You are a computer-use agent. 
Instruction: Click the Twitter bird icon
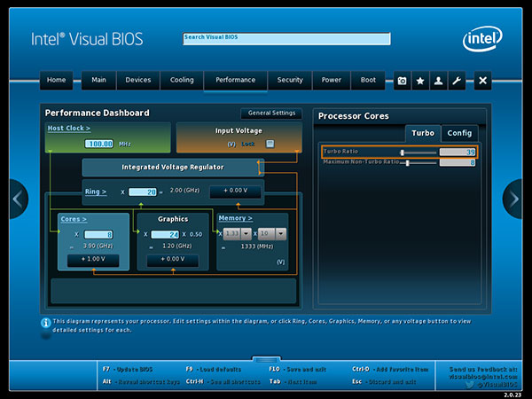(470, 385)
